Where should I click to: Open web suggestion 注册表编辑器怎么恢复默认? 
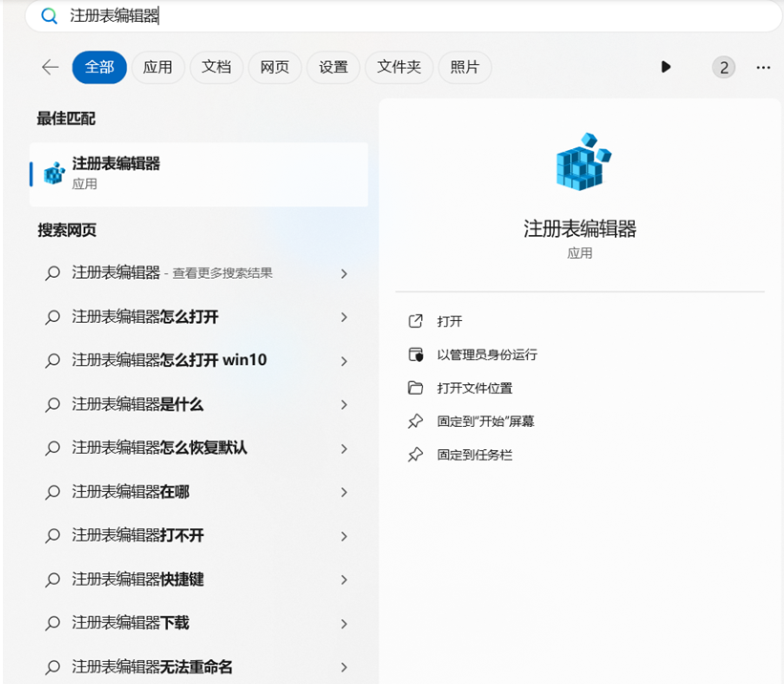coord(159,448)
